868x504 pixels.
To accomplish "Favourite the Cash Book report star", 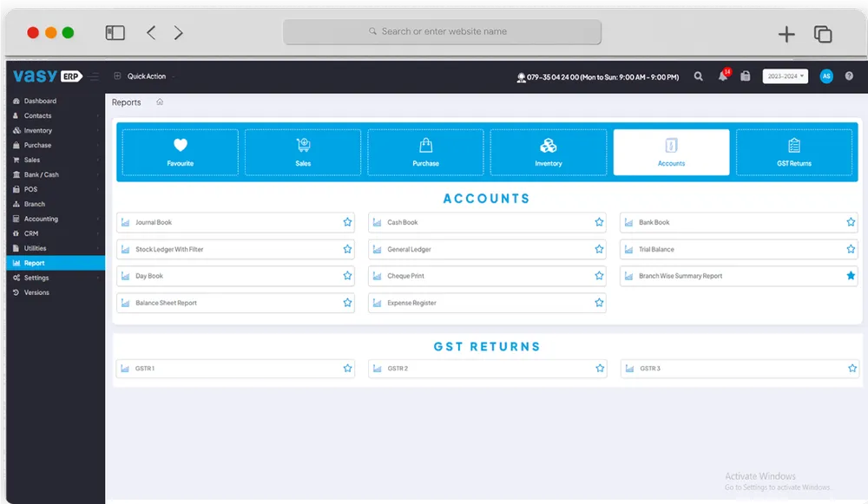I will 599,222.
